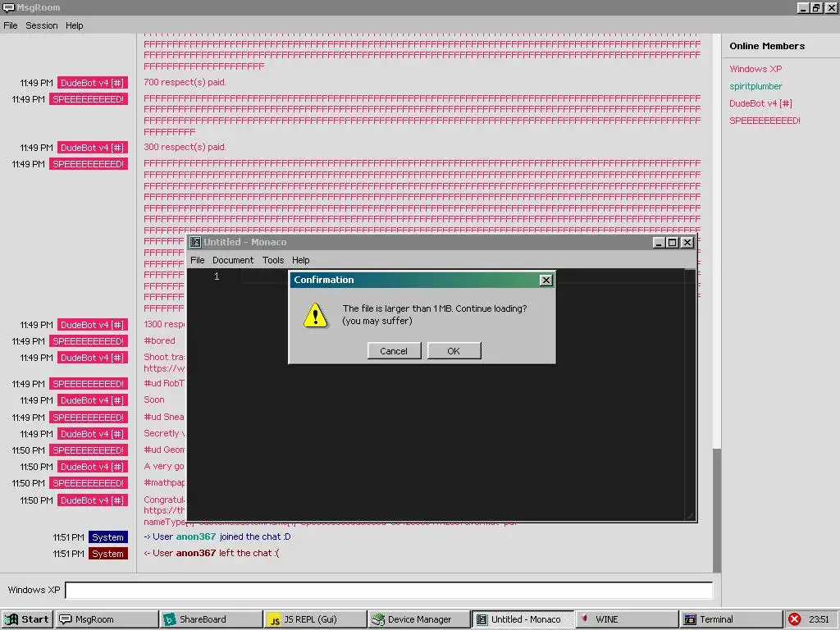Viewport: 840px width, 630px height.
Task: Close the Confirmation dialog
Action: pos(546,281)
